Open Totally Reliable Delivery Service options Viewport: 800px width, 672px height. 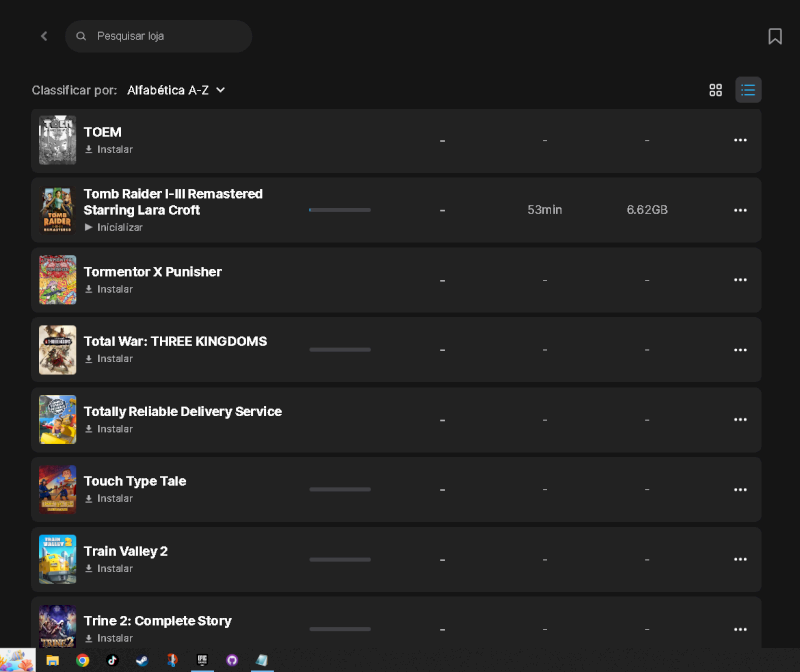(x=740, y=419)
